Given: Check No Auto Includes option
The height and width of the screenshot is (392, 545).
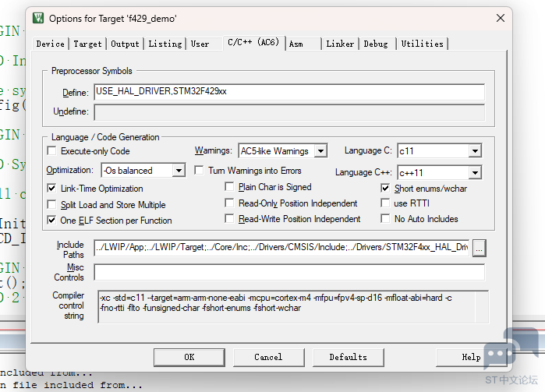Looking at the screenshot, I should click(385, 218).
